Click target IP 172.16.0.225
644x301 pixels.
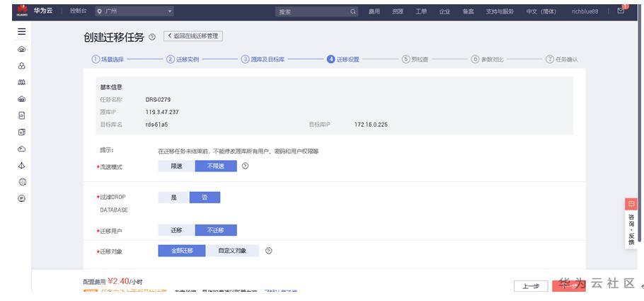point(371,124)
